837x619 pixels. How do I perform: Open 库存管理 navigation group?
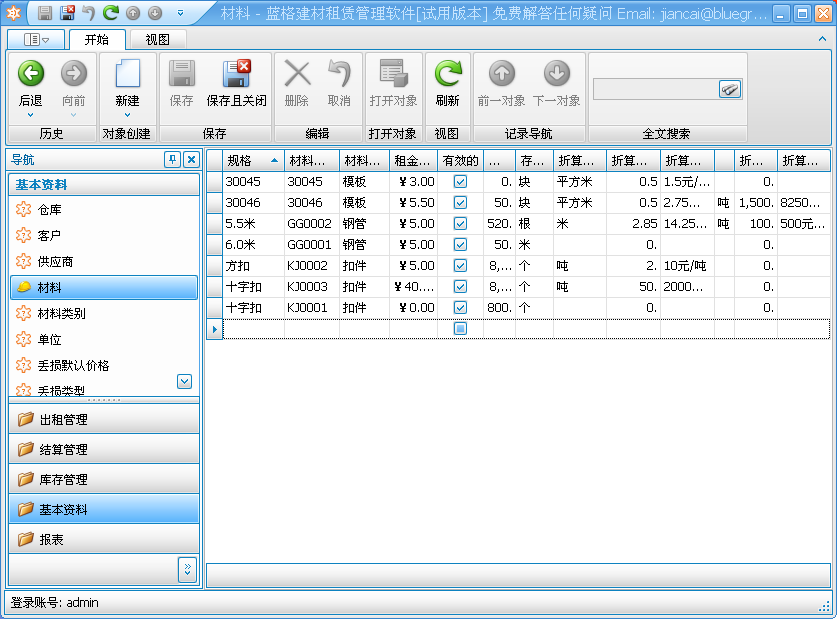104,479
